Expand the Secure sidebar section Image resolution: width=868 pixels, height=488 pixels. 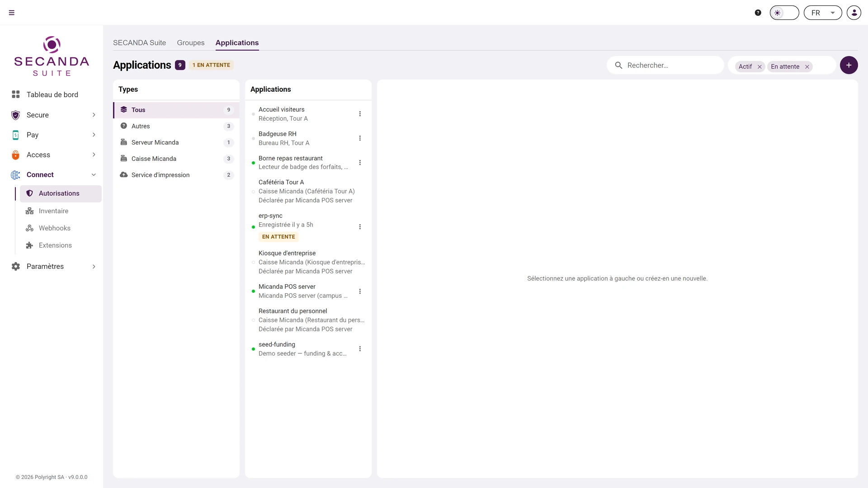(52, 115)
